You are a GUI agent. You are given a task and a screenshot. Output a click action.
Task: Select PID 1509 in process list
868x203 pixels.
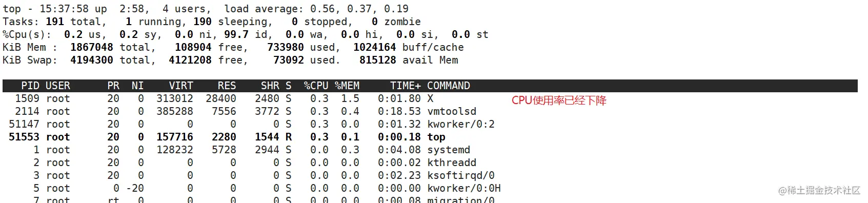pyautogui.click(x=27, y=98)
